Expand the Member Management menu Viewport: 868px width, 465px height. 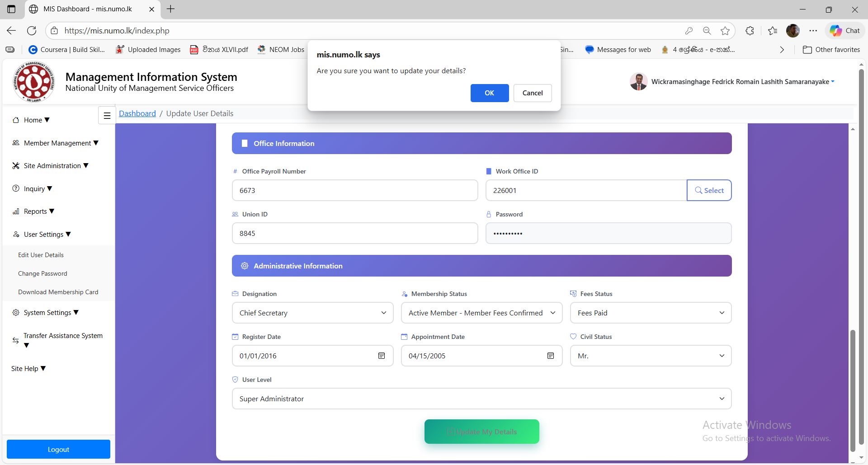[57, 143]
